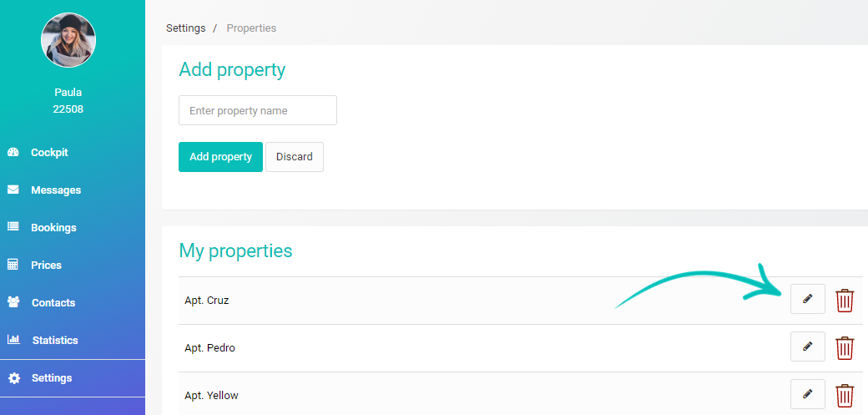Edit Apt. Yellow with pencil icon
Viewport: 868px width, 415px height.
coord(807,394)
